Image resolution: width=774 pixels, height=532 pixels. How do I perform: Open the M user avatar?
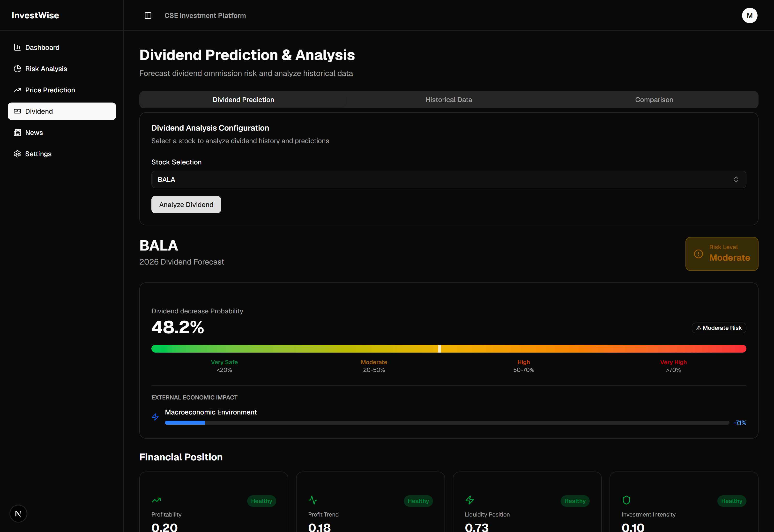749,15
